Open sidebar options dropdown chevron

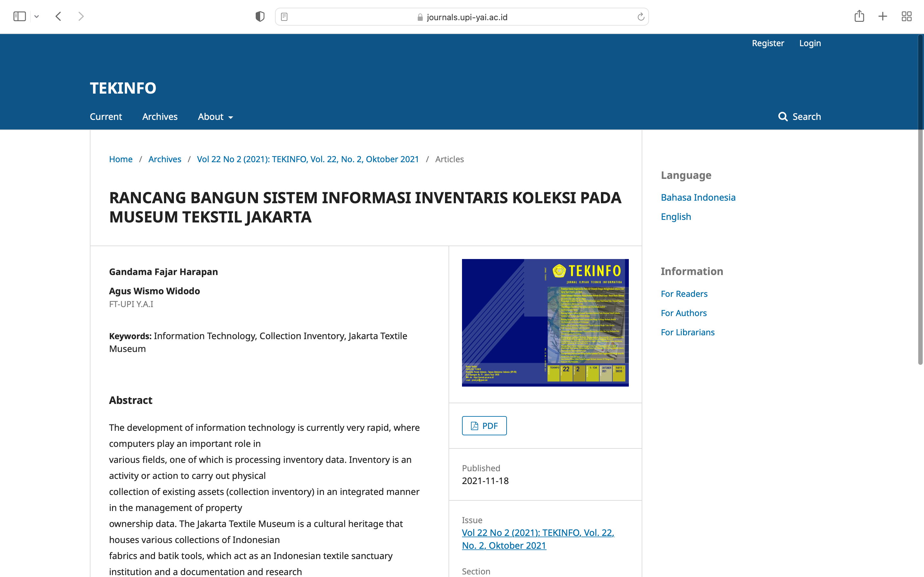click(x=37, y=16)
